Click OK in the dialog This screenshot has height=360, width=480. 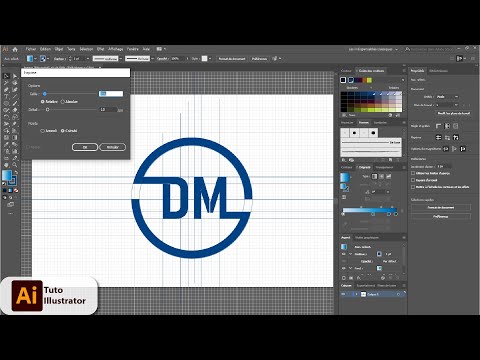[x=85, y=147]
